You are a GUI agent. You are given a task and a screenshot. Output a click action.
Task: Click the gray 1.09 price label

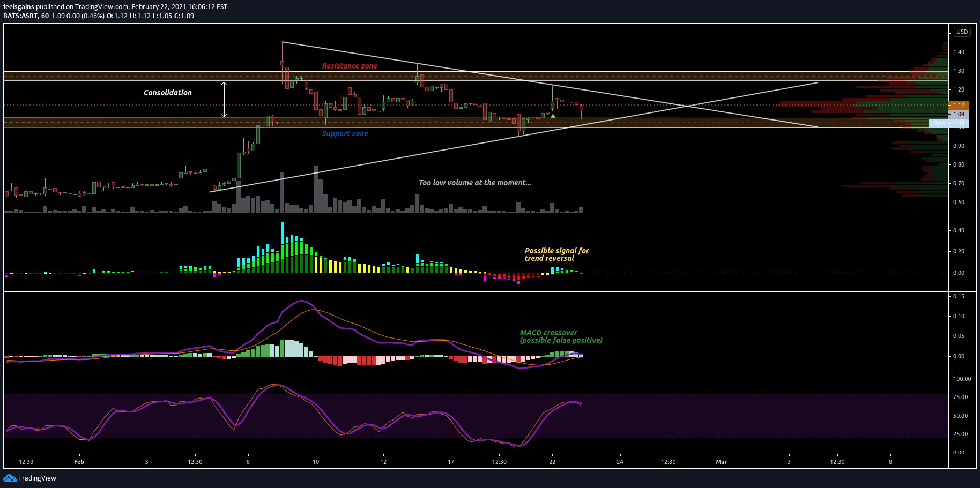(x=959, y=114)
